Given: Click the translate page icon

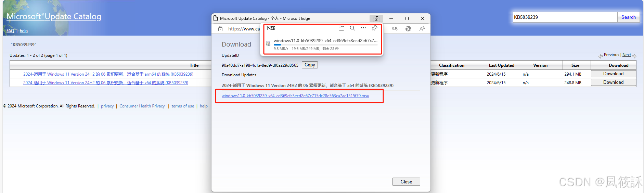Looking at the screenshot, I should (x=395, y=29).
